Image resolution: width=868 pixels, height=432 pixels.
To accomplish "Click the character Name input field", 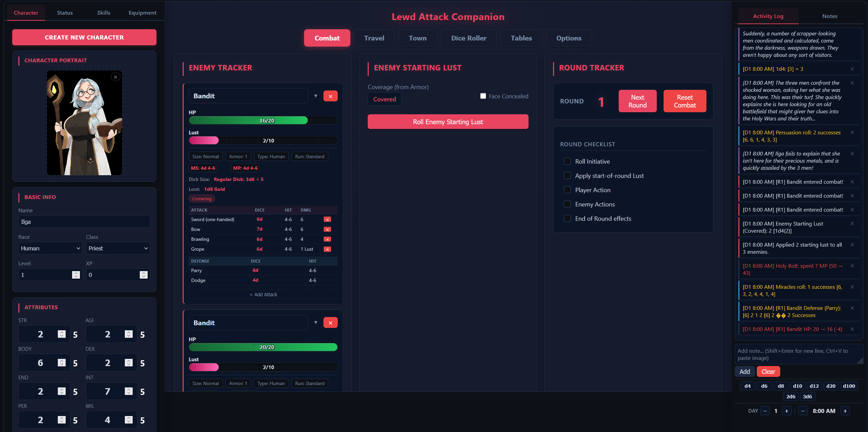I will (84, 222).
